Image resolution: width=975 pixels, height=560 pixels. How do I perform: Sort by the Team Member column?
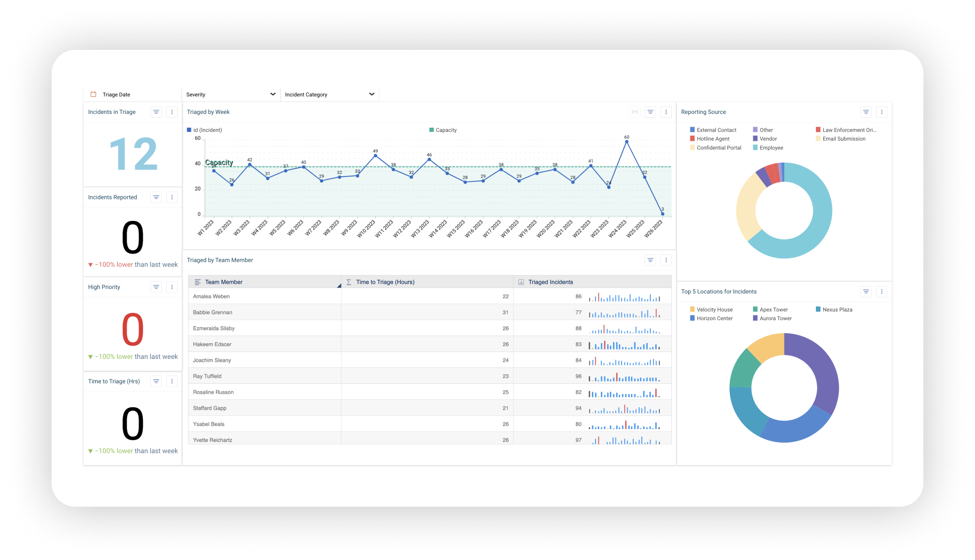223,282
